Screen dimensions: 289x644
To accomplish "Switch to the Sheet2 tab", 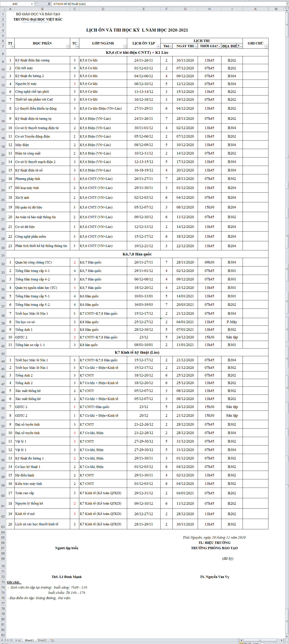I will (x=42, y=640).
